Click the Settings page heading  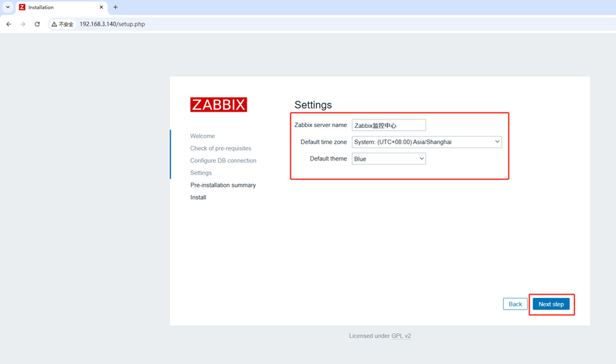(313, 105)
